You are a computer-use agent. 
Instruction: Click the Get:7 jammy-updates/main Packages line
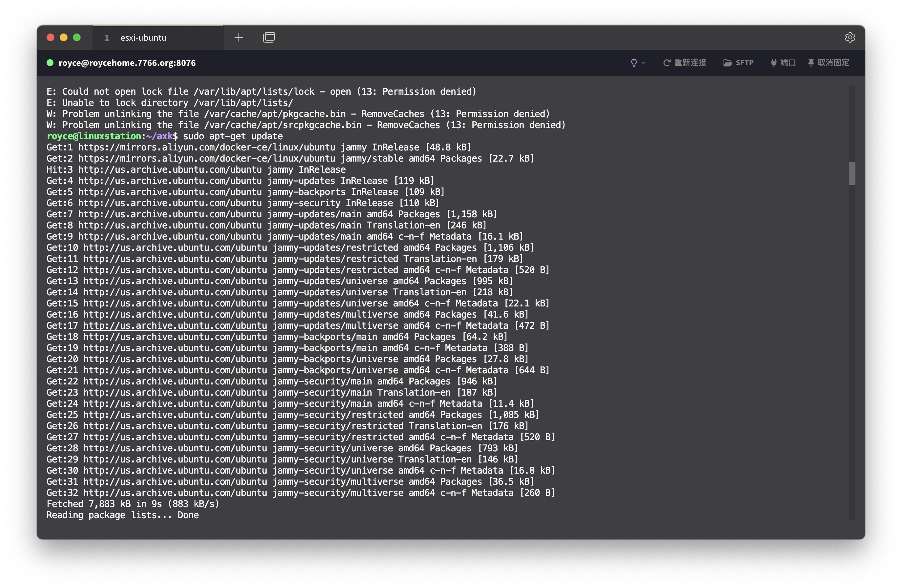coord(271,214)
